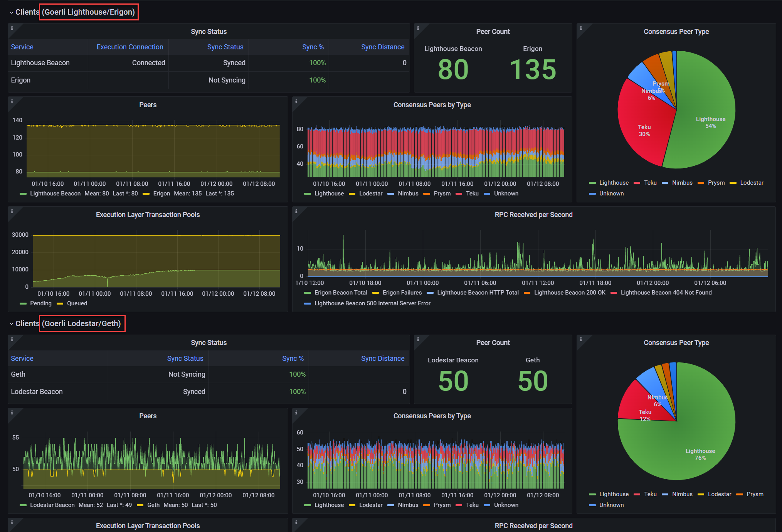The image size is (782, 532).
Task: Open info icon of Lodestar/Geth Peers panel
Action: click(12, 412)
